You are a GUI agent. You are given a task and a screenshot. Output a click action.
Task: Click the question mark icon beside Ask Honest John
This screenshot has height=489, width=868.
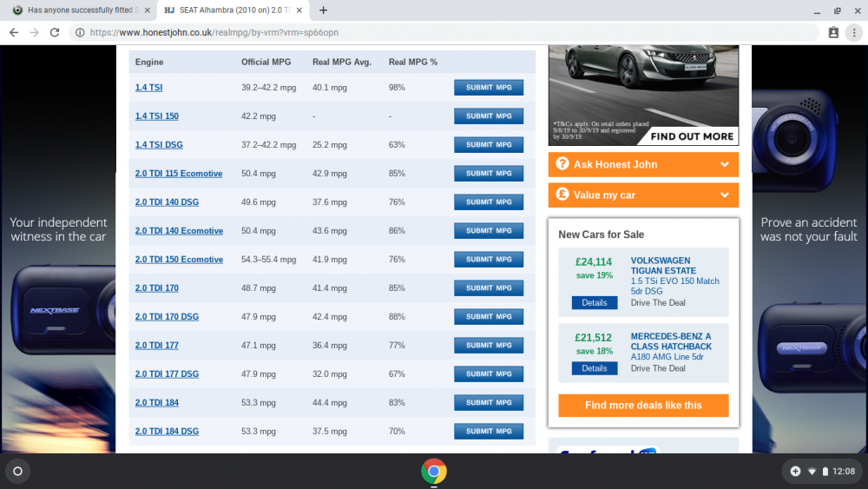tap(562, 164)
